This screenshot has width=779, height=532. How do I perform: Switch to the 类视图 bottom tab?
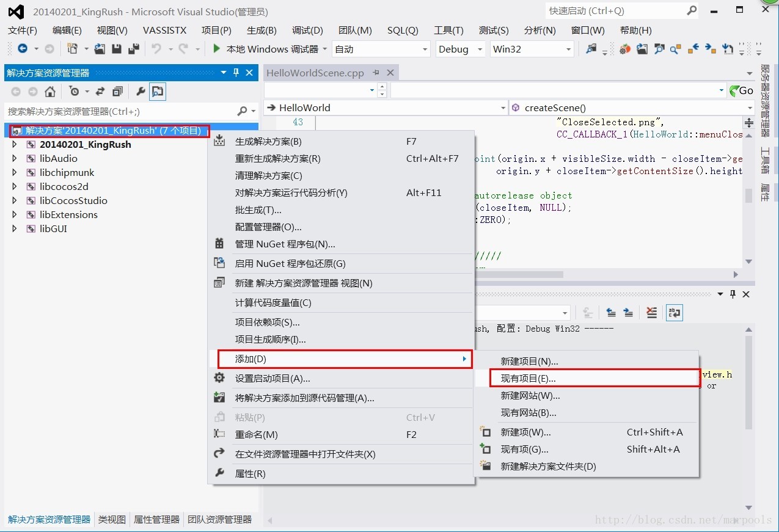(112, 520)
